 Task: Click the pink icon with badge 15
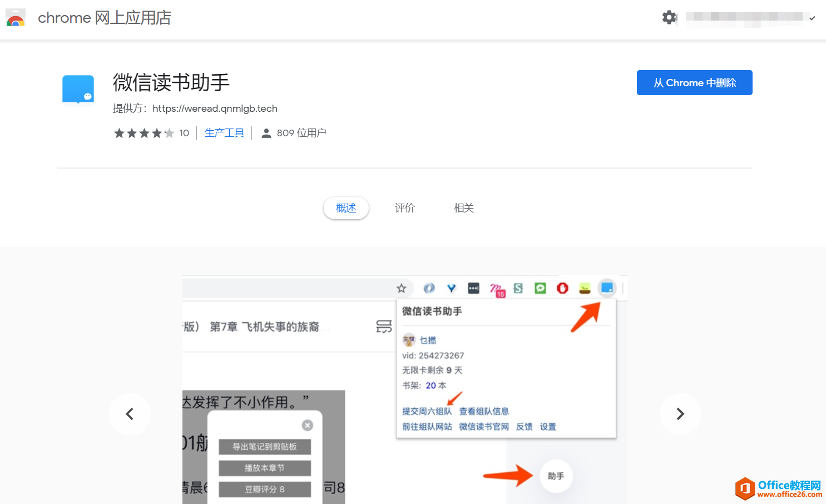tap(497, 289)
